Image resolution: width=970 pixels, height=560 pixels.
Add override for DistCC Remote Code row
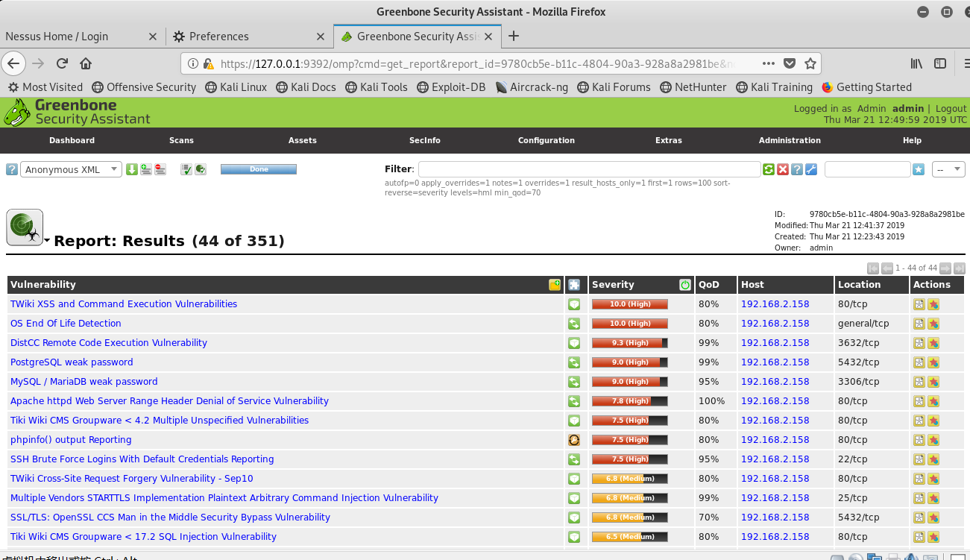[933, 343]
